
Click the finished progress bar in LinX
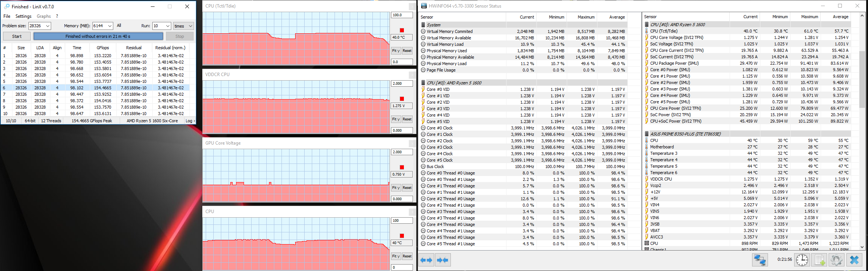pos(98,36)
